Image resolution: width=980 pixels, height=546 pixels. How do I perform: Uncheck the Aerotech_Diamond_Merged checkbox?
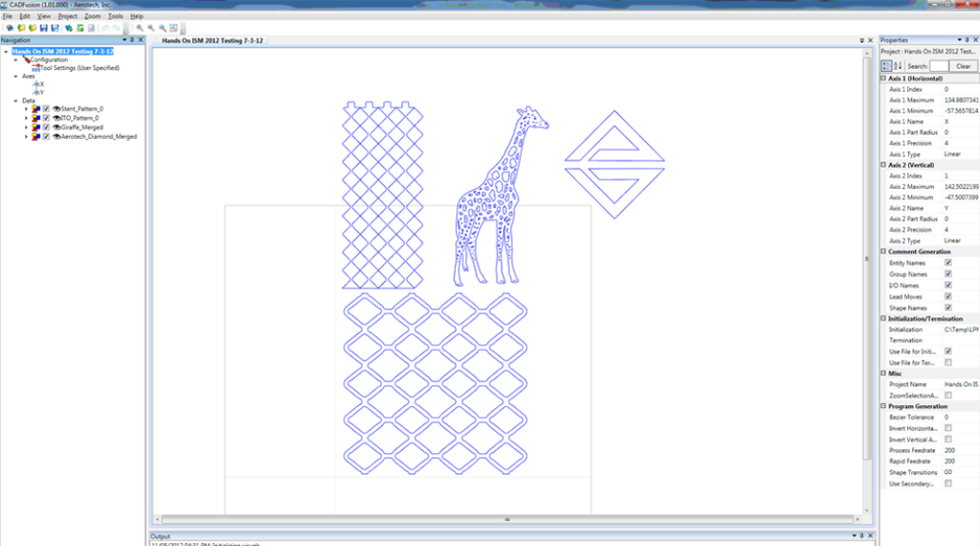46,136
